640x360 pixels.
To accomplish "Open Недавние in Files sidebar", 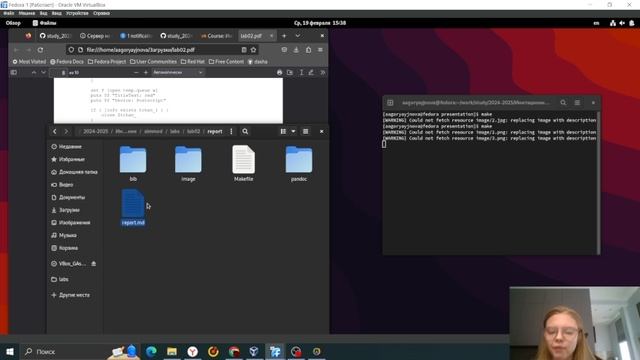I will point(74,147).
